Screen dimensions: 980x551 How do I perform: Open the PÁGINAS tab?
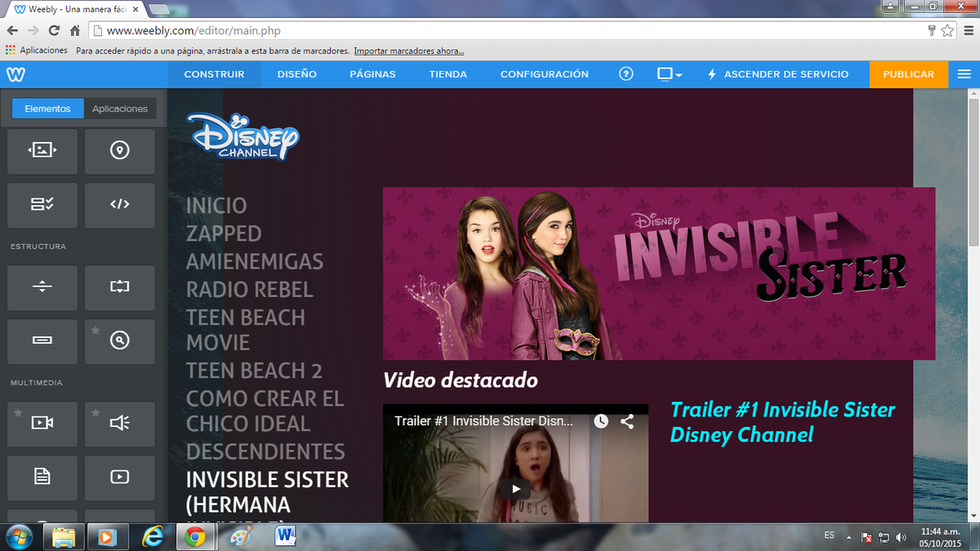click(372, 74)
